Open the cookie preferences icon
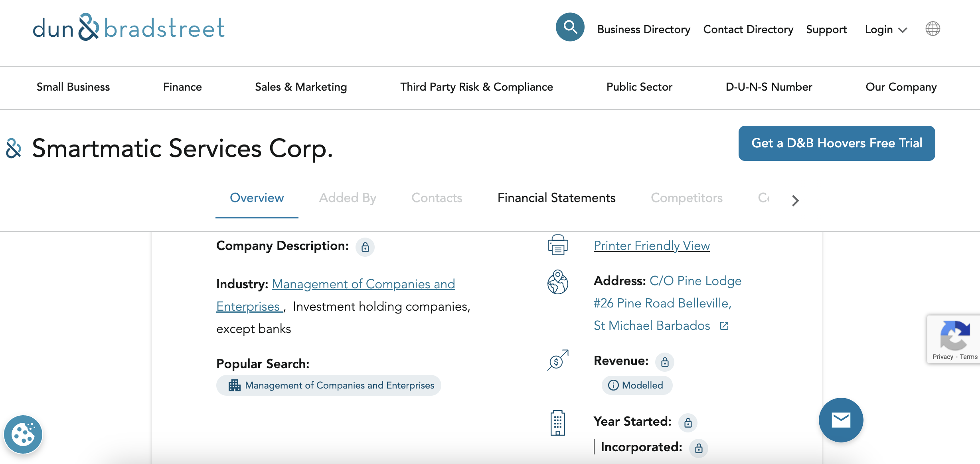 point(23,434)
